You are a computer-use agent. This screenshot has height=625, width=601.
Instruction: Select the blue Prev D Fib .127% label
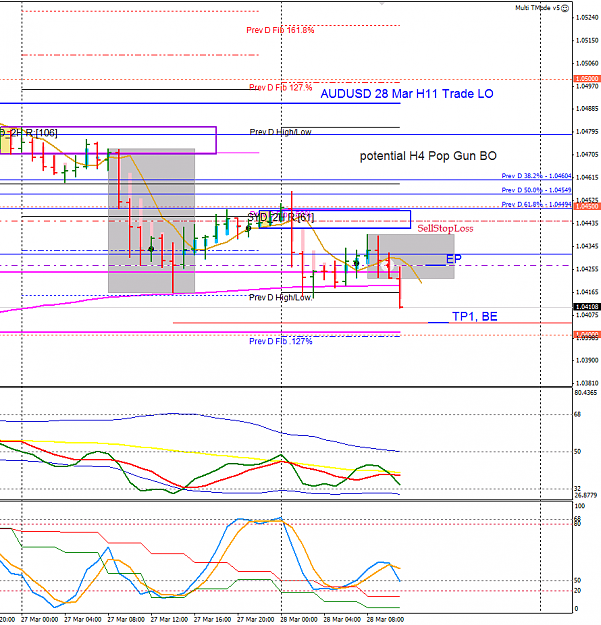coord(281,341)
